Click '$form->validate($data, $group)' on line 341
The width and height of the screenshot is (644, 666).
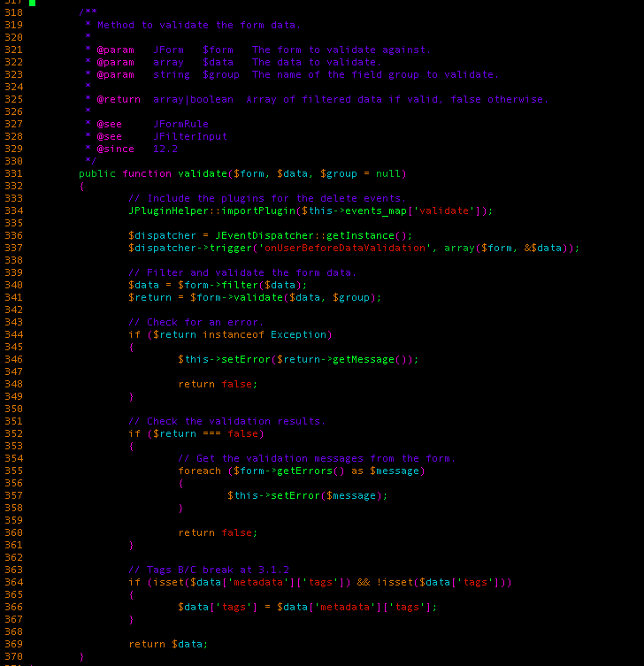click(x=283, y=297)
